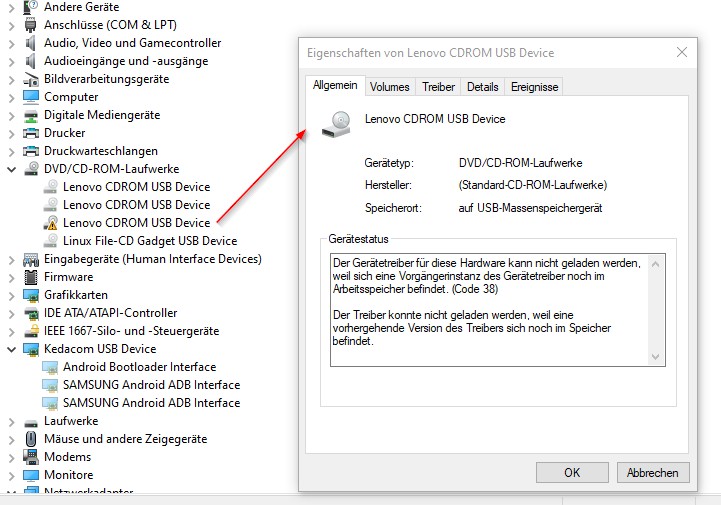Collapse the DVD/CD-ROM-Laufwerke node
The width and height of the screenshot is (721, 505).
click(11, 169)
